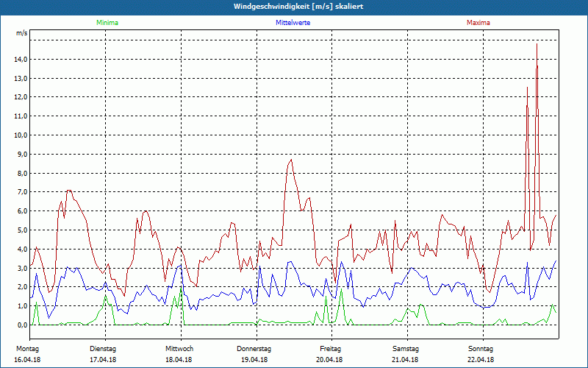
Task: Click the 8,0 y-axis value
Action: [x=23, y=174]
